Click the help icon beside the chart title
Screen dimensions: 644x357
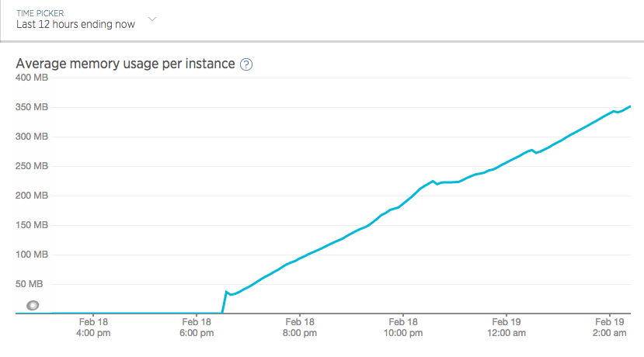click(x=246, y=64)
